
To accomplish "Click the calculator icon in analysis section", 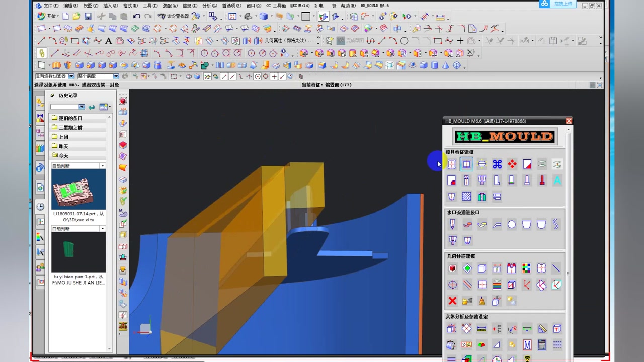I will click(542, 345).
